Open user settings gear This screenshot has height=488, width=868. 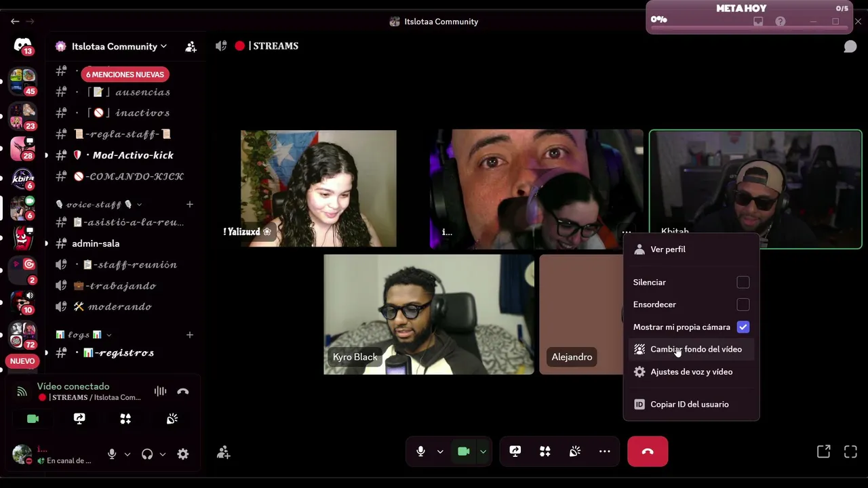183,454
